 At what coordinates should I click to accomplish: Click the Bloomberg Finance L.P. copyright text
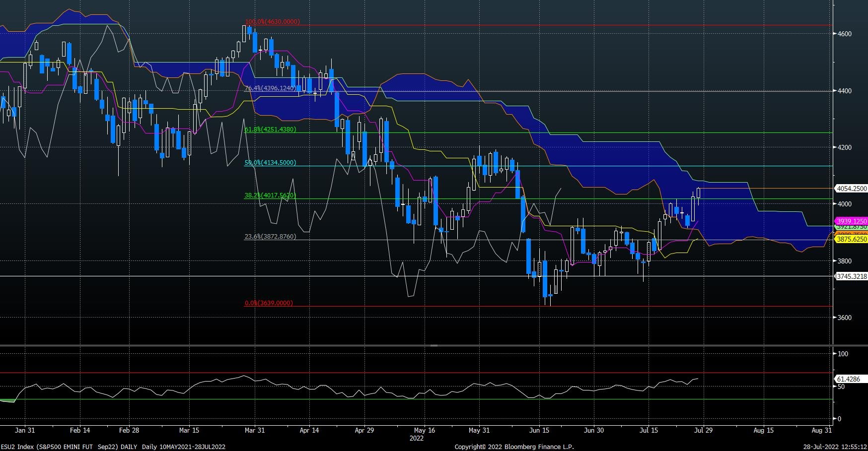click(514, 447)
